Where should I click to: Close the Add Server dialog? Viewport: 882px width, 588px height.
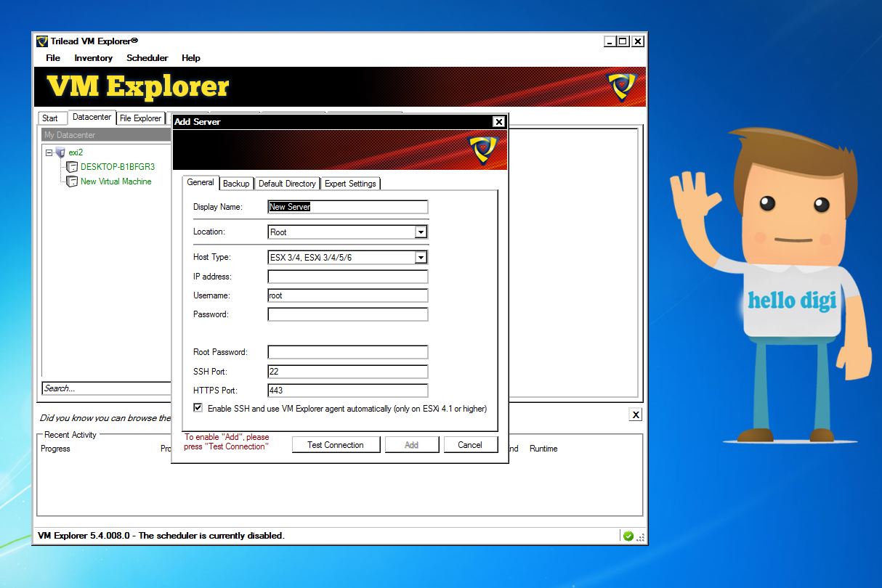pyautogui.click(x=498, y=122)
